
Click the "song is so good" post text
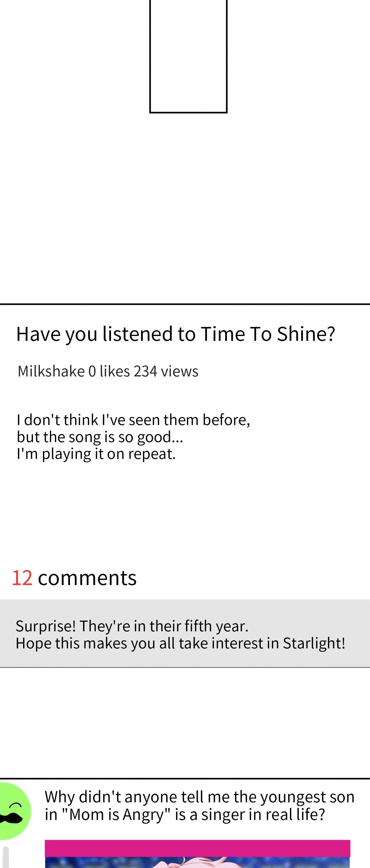point(100,437)
